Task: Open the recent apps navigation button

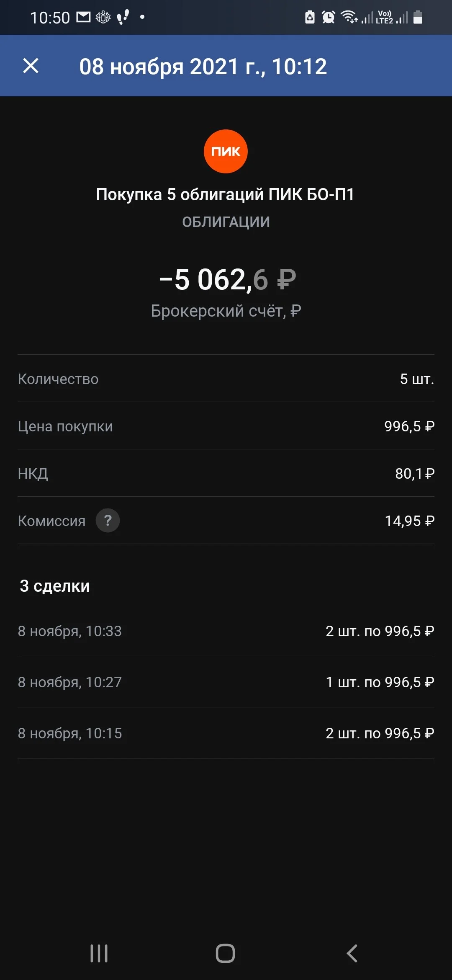Action: [99, 954]
